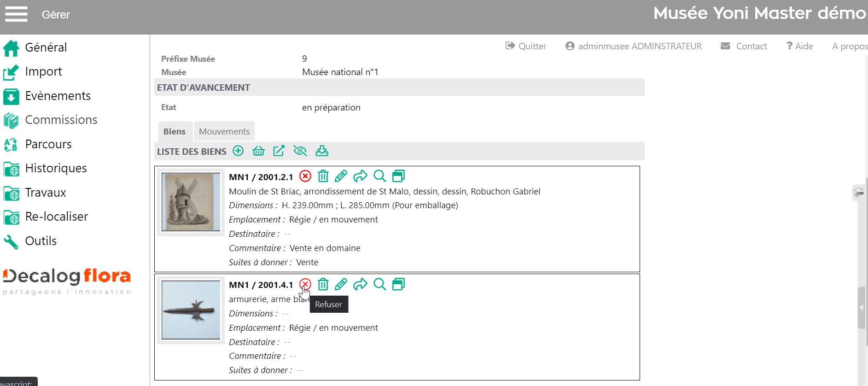Refuse item MN1 / 2001.2.1
The height and width of the screenshot is (386, 868).
click(x=305, y=176)
